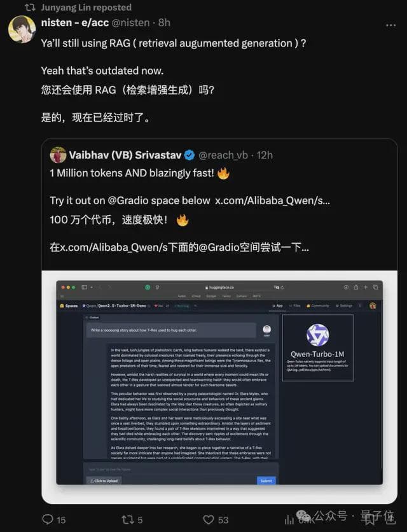This screenshot has height=532, width=407.
Task: Open the @reach_vb handle link
Action: pos(223,155)
